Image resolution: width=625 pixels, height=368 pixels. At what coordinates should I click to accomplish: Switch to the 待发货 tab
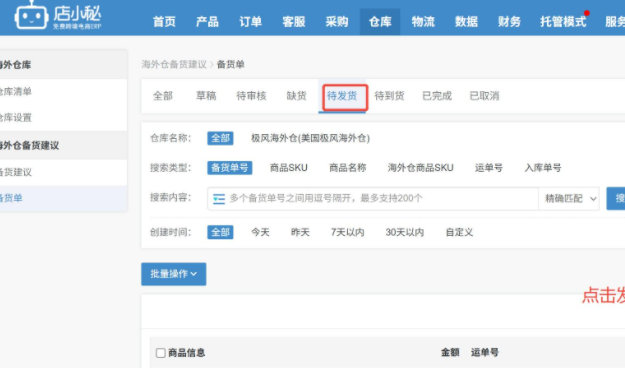click(x=342, y=96)
